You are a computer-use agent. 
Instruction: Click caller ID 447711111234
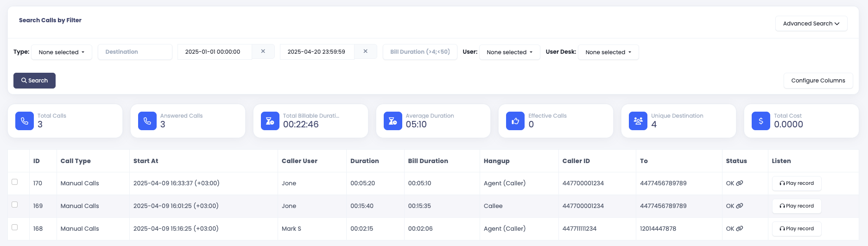coord(579,229)
